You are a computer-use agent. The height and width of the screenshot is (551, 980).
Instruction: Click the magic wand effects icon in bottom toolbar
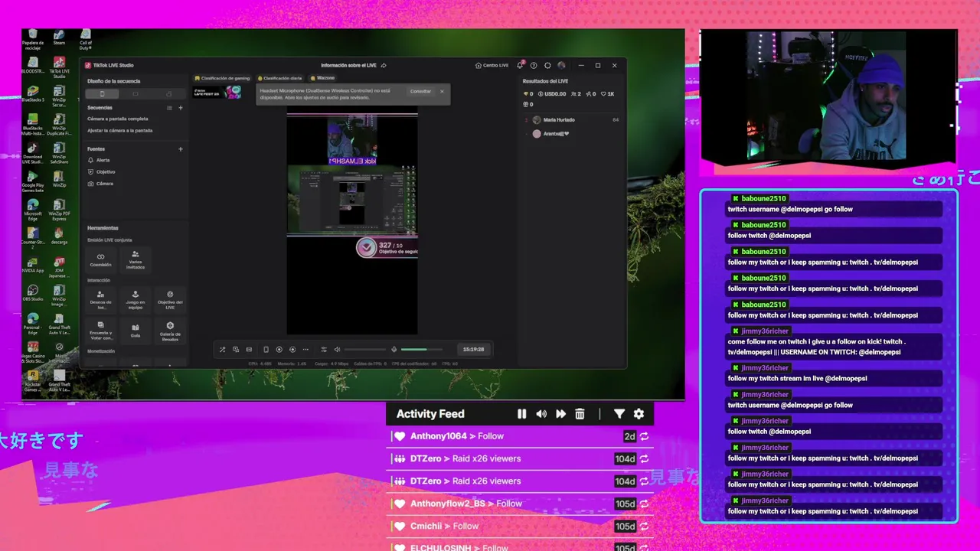[222, 350]
